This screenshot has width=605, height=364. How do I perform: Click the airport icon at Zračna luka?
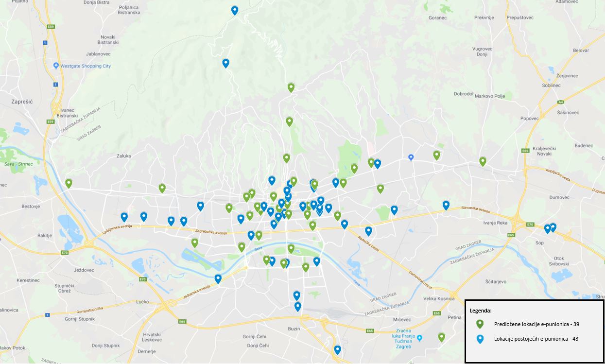coord(419,338)
